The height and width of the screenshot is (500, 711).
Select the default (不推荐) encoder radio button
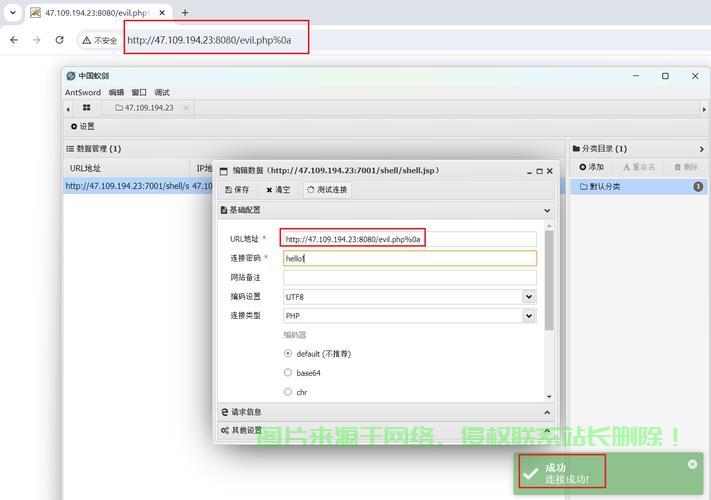coord(288,354)
